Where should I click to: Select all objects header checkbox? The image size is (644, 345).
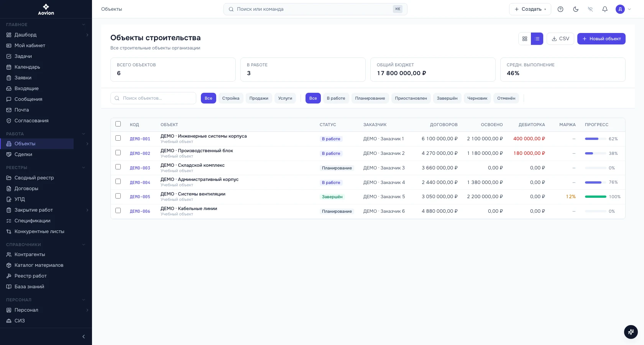tap(118, 124)
